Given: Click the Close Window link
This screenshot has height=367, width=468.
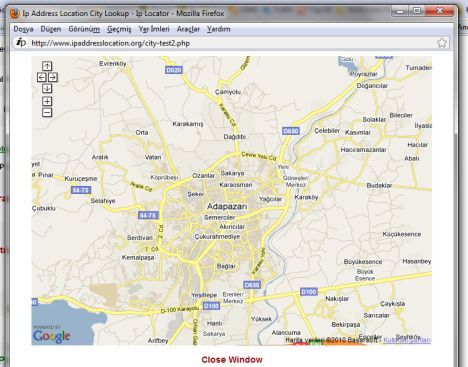Looking at the screenshot, I should (x=232, y=360).
